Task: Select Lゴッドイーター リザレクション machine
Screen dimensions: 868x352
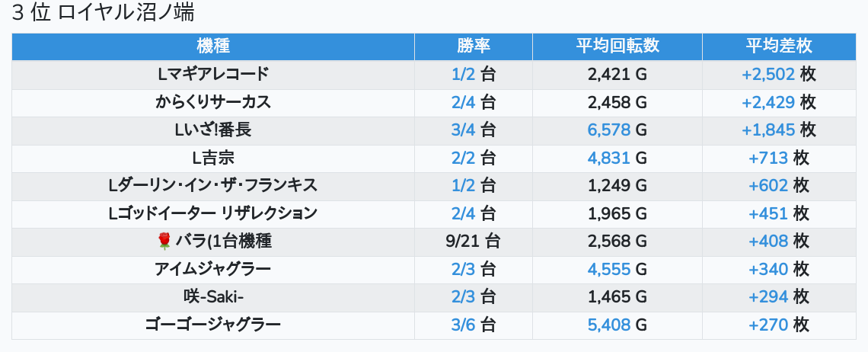Action: point(213,213)
